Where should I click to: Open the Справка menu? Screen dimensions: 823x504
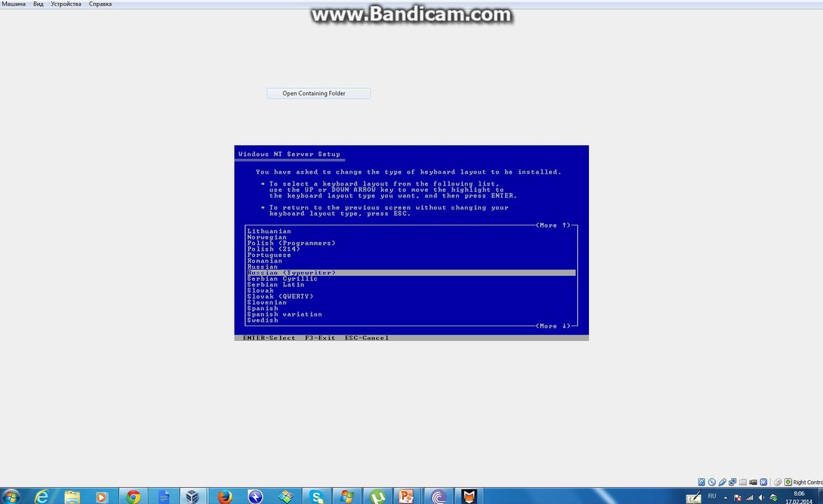tap(100, 3)
